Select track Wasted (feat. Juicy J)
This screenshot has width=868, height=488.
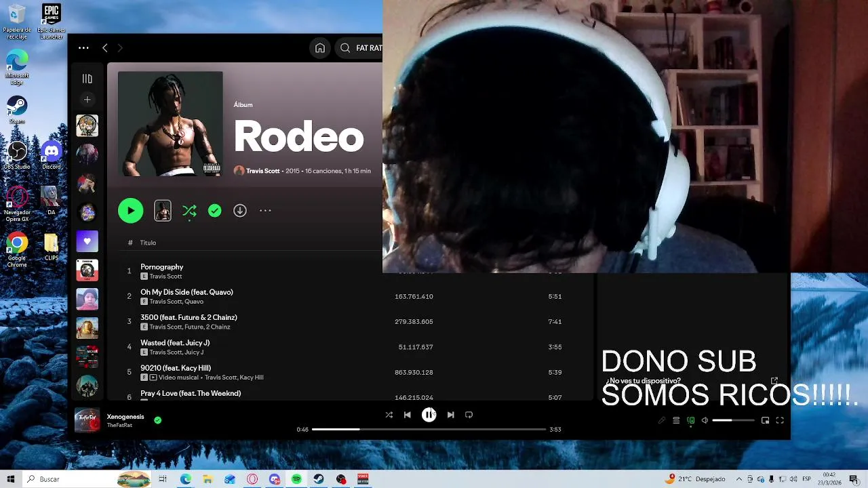(x=175, y=343)
